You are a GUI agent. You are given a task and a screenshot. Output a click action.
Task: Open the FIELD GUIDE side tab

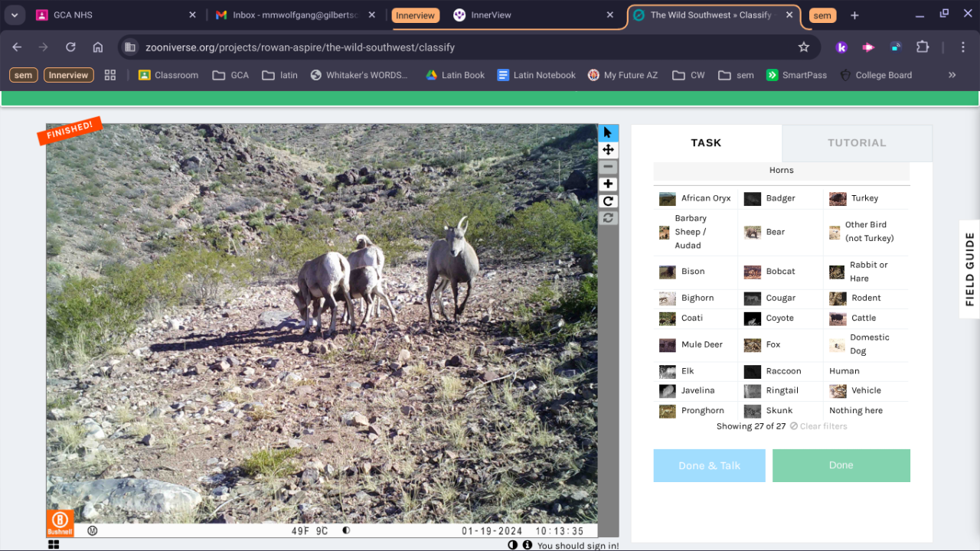(969, 269)
